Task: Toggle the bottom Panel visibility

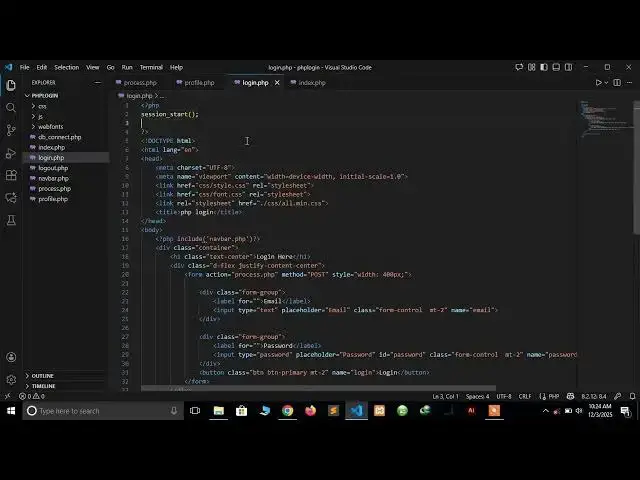Action: (556, 67)
